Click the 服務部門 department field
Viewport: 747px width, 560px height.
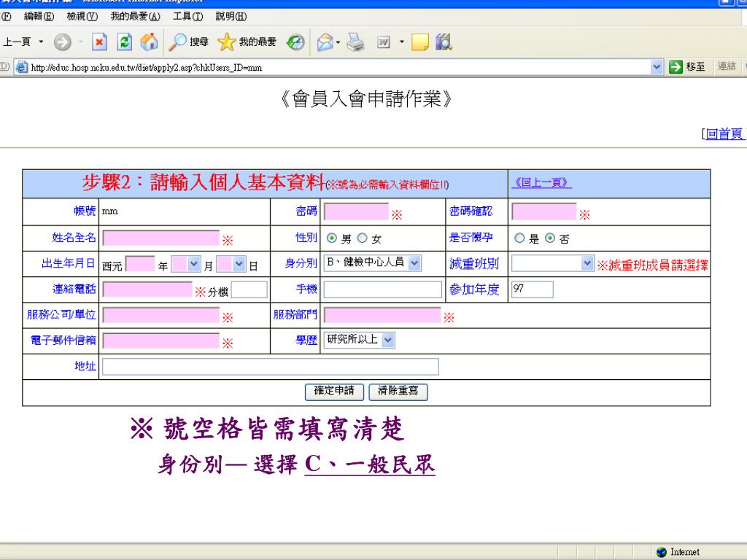pos(382,315)
